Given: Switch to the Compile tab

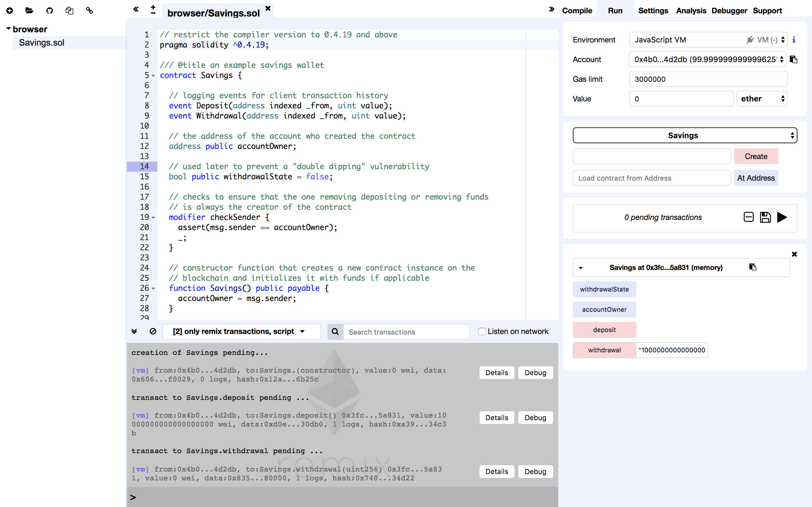Looking at the screenshot, I should point(577,11).
